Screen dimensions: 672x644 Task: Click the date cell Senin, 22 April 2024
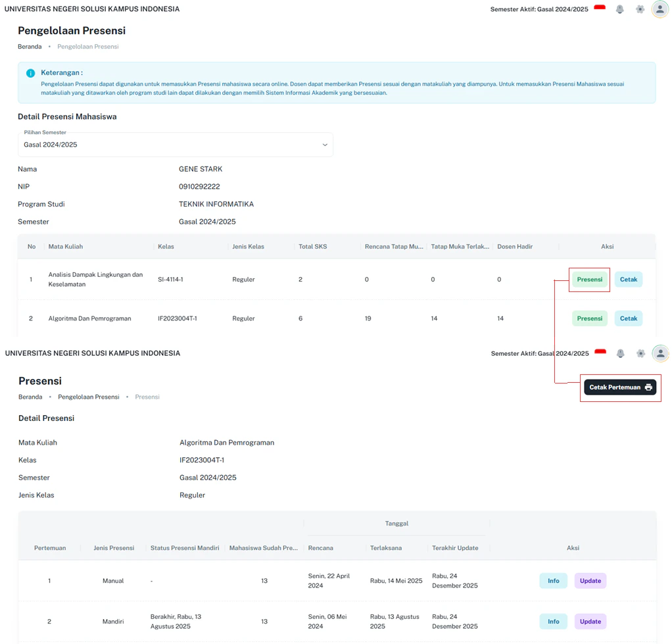(x=329, y=581)
